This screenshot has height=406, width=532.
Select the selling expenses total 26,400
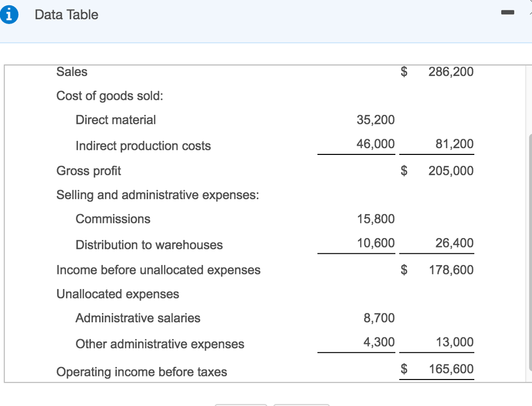(455, 243)
